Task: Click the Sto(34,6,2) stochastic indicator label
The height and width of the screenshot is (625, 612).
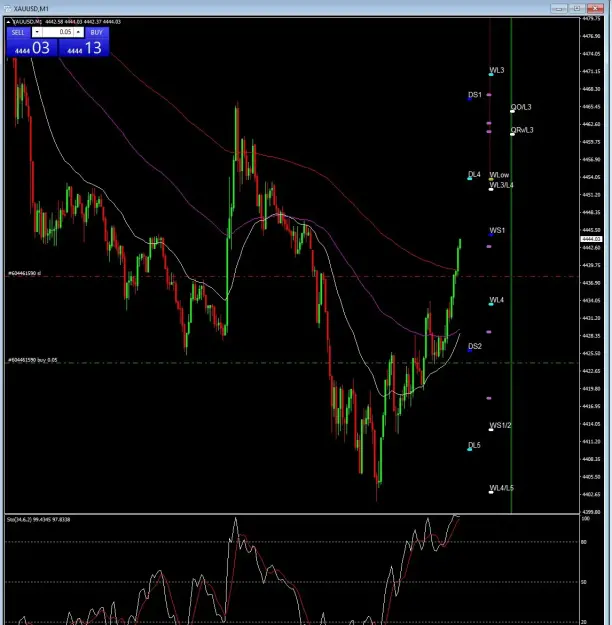Action: click(x=39, y=519)
